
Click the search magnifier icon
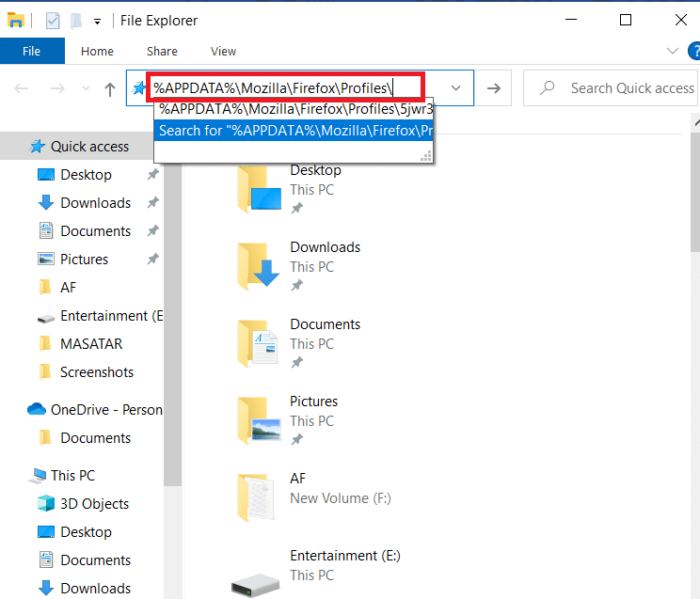point(547,88)
